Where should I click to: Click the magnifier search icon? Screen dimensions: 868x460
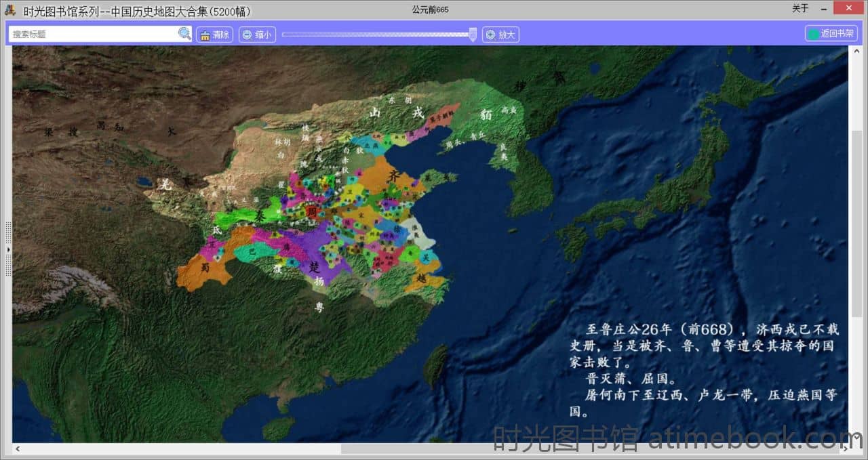point(184,34)
